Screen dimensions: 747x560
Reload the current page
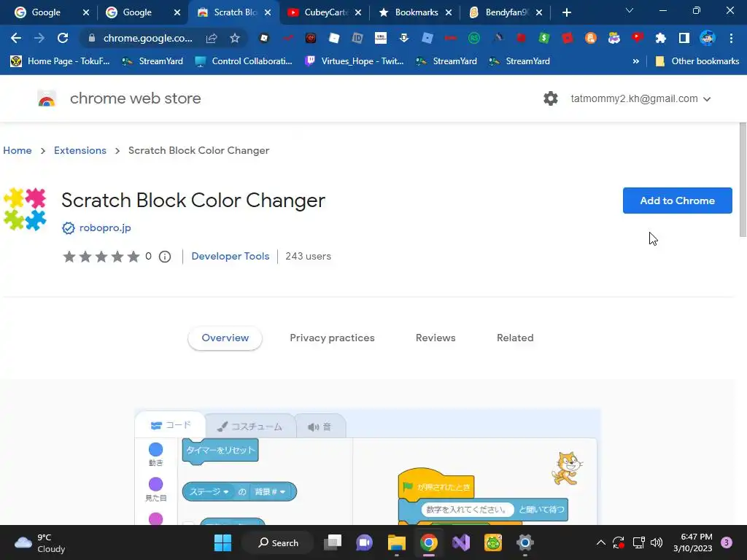point(63,38)
